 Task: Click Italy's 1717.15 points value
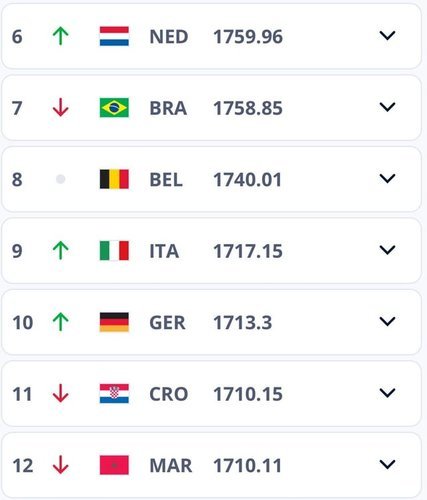coord(248,251)
